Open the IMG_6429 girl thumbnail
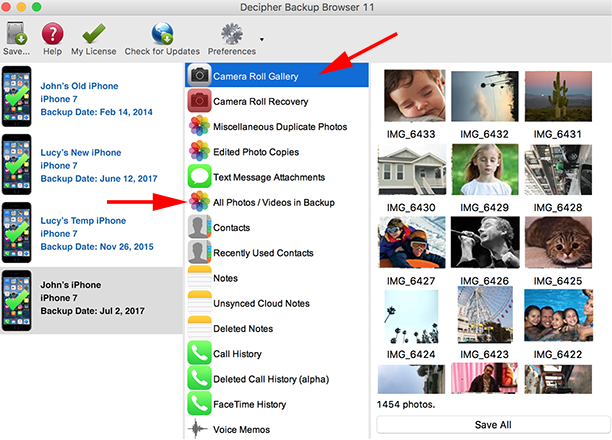612x440 pixels. (x=485, y=169)
